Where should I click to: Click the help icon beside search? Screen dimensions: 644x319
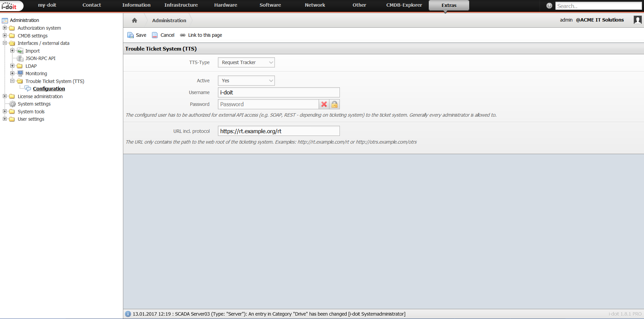(x=549, y=6)
